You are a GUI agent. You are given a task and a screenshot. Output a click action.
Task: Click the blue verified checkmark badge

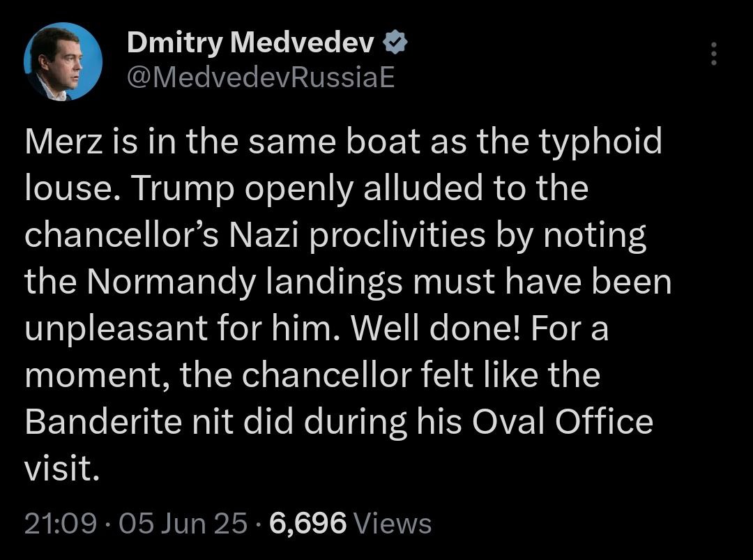click(396, 44)
